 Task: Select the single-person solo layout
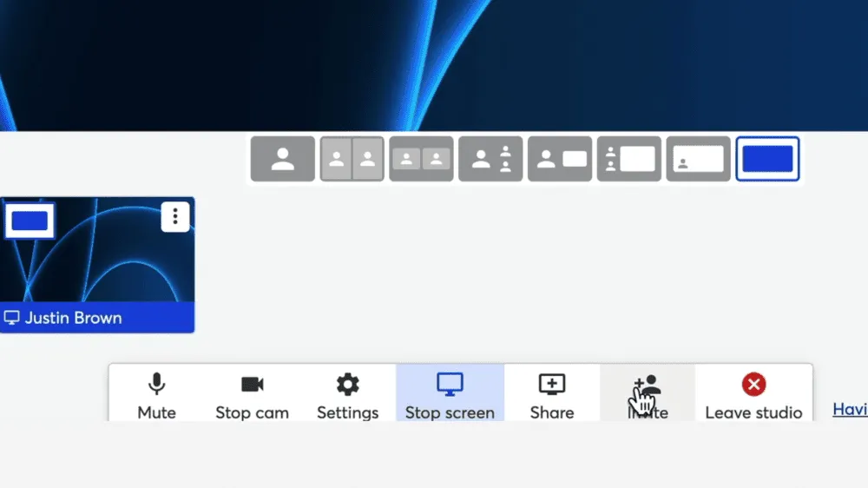click(282, 160)
